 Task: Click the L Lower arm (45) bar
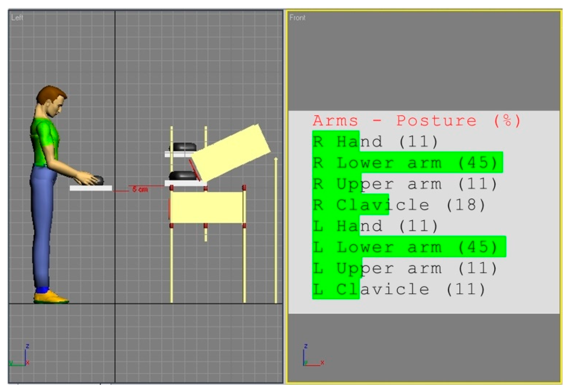click(409, 247)
